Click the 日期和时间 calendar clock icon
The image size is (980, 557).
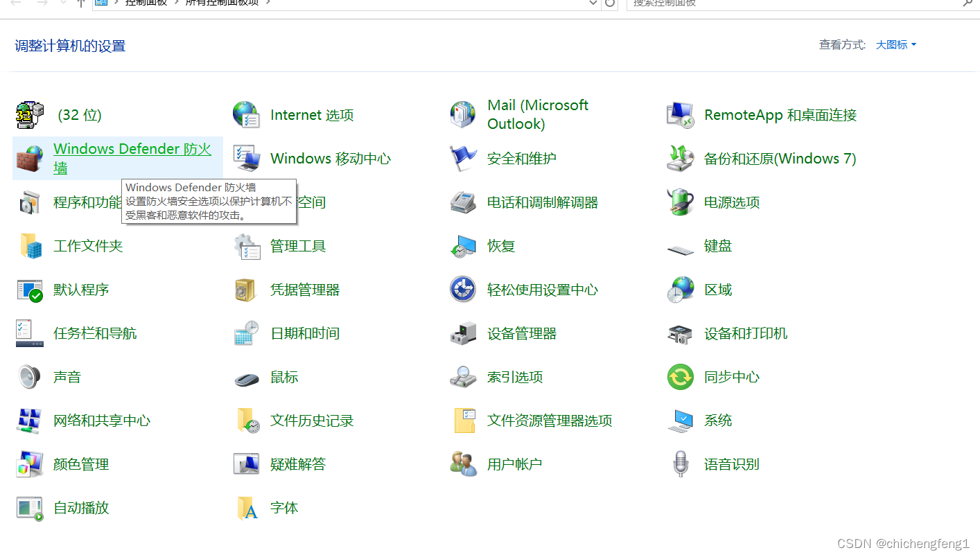(x=246, y=333)
